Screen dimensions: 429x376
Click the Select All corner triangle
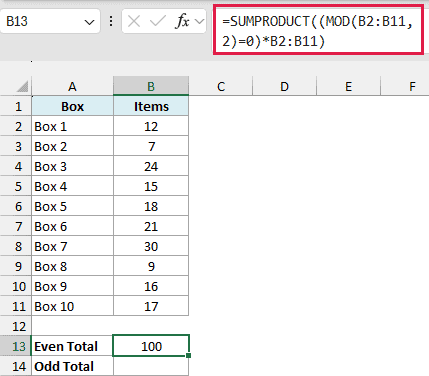23,87
